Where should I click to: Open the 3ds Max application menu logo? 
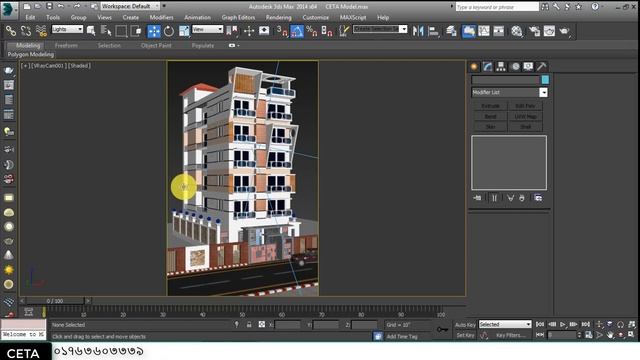[9, 10]
